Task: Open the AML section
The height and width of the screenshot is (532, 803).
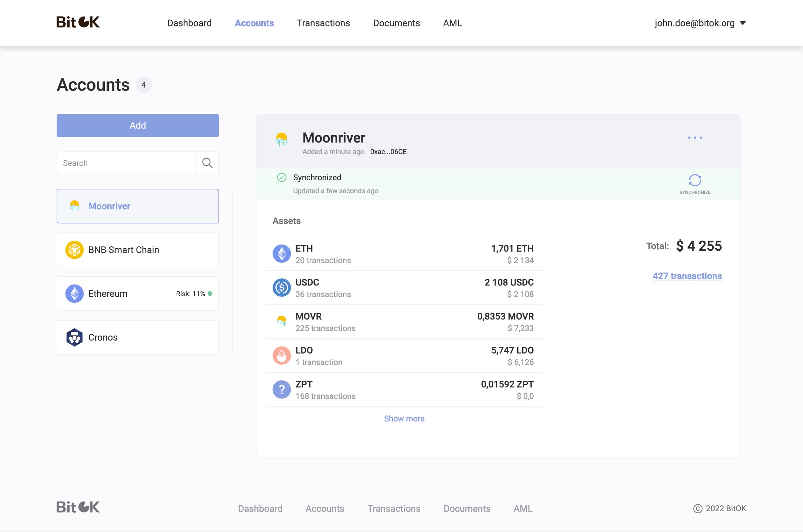Action: click(452, 23)
